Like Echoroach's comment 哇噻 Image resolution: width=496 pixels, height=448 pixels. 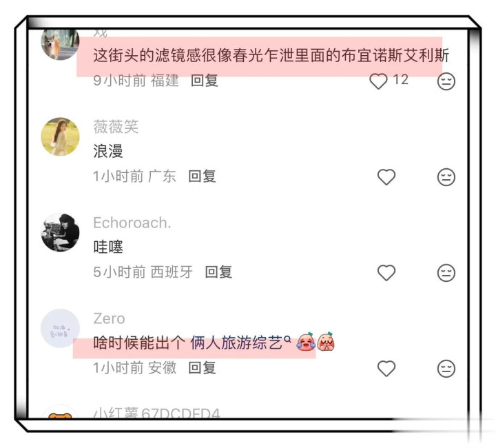click(x=386, y=273)
